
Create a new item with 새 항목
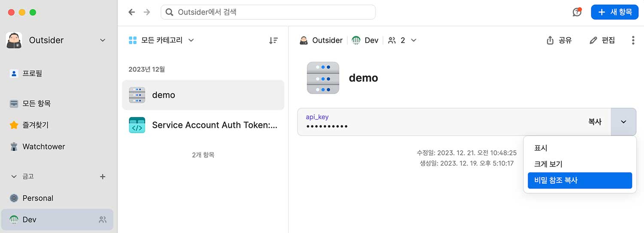coord(614,12)
